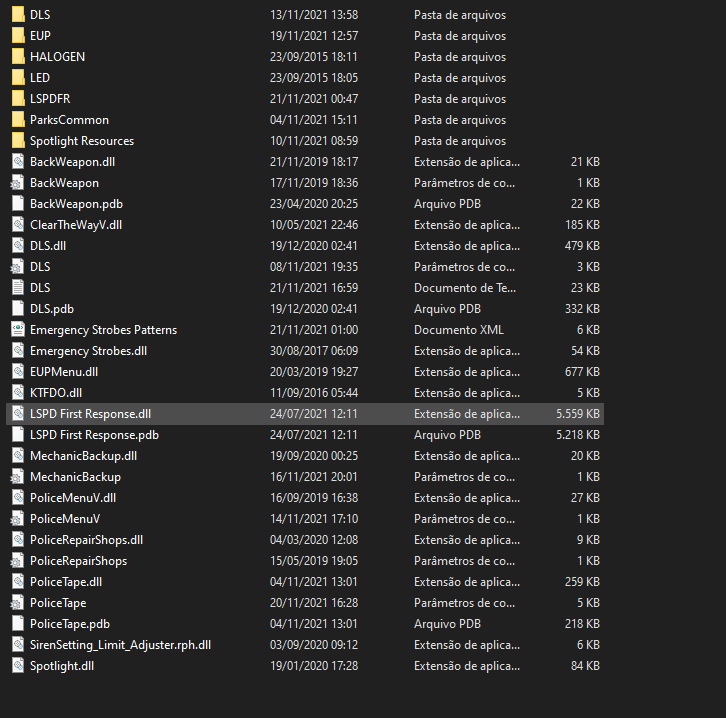Select the Emergency Strobes Patterns file name
This screenshot has height=718, width=726.
coord(103,330)
